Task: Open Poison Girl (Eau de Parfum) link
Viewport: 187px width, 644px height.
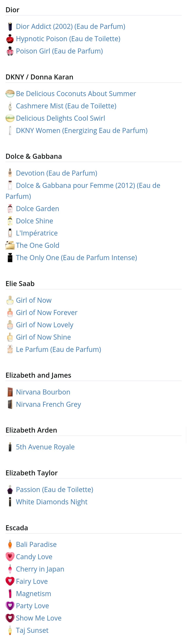Action: [59, 51]
